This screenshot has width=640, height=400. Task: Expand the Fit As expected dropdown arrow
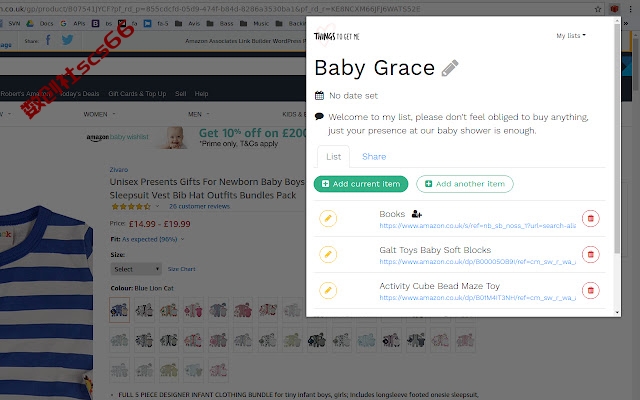(x=182, y=239)
